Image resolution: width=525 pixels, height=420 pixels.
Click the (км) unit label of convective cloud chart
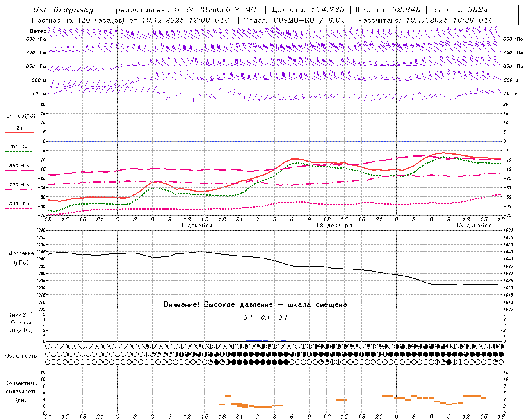(x=21, y=399)
